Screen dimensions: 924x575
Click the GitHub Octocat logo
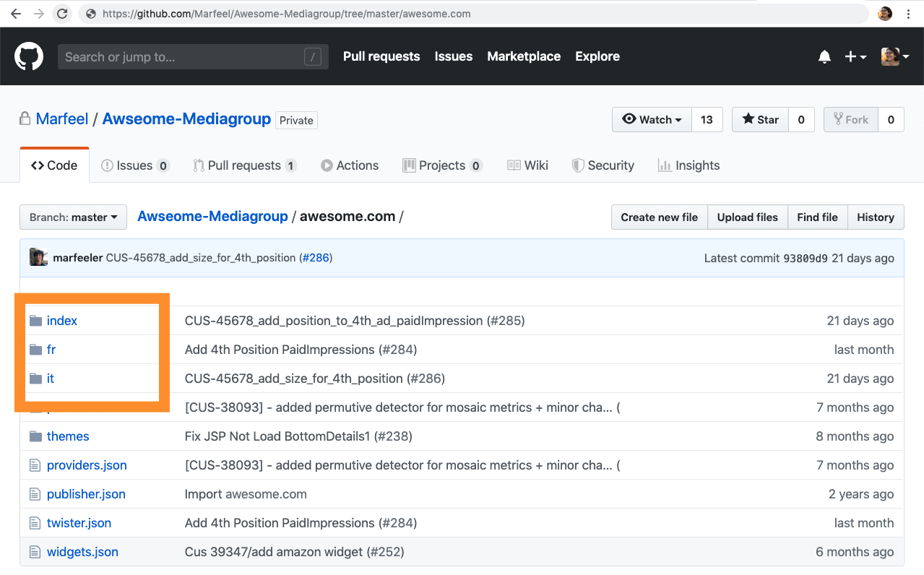point(29,56)
